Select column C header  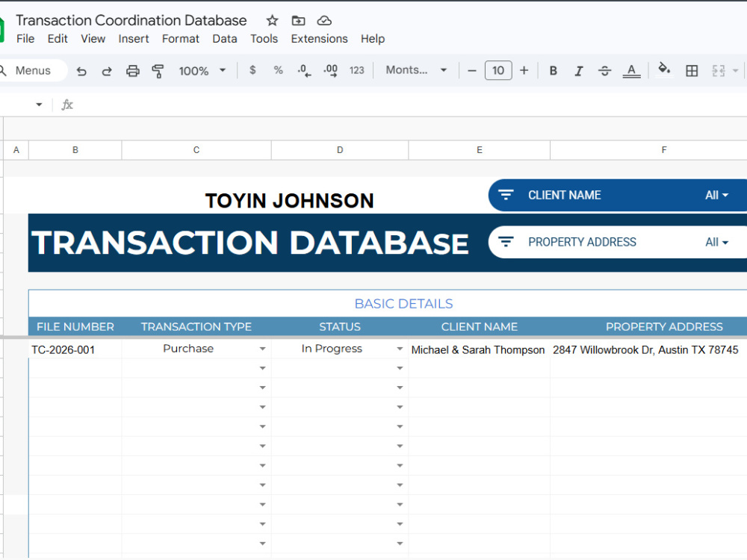pyautogui.click(x=196, y=150)
